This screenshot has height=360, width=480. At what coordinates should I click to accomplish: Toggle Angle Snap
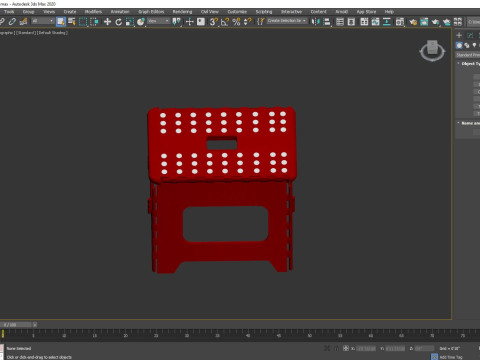click(225, 22)
